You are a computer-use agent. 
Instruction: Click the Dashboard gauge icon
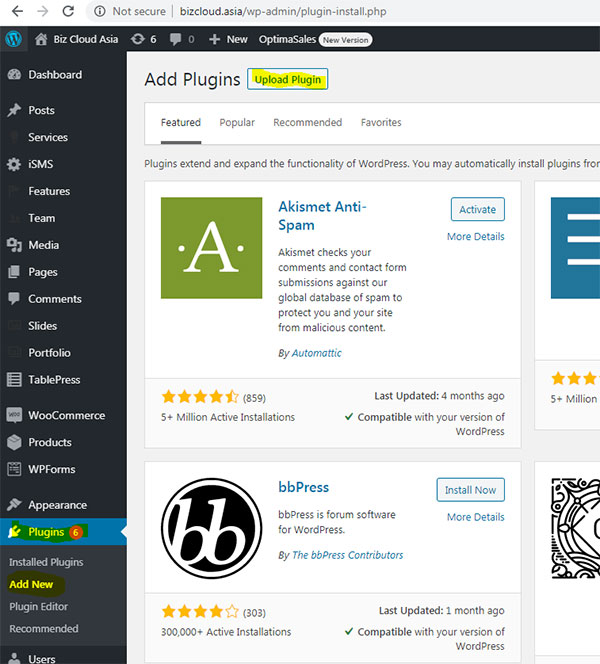(x=14, y=75)
